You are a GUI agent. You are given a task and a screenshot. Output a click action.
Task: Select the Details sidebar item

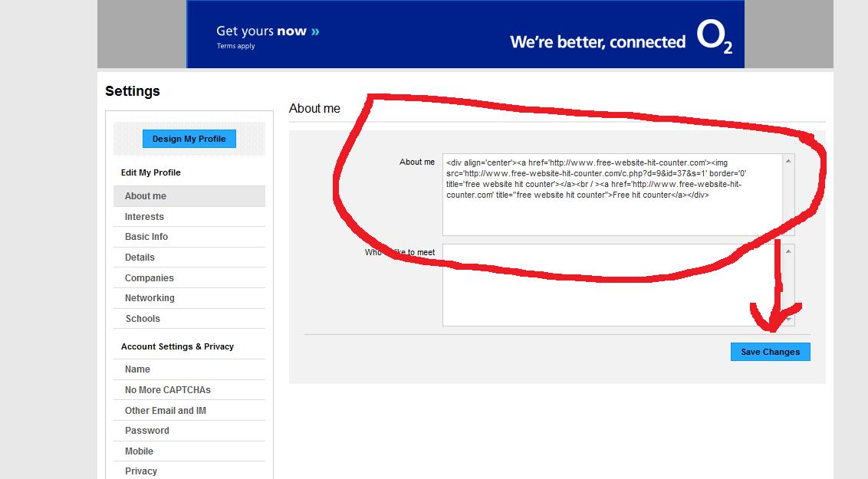(189, 258)
